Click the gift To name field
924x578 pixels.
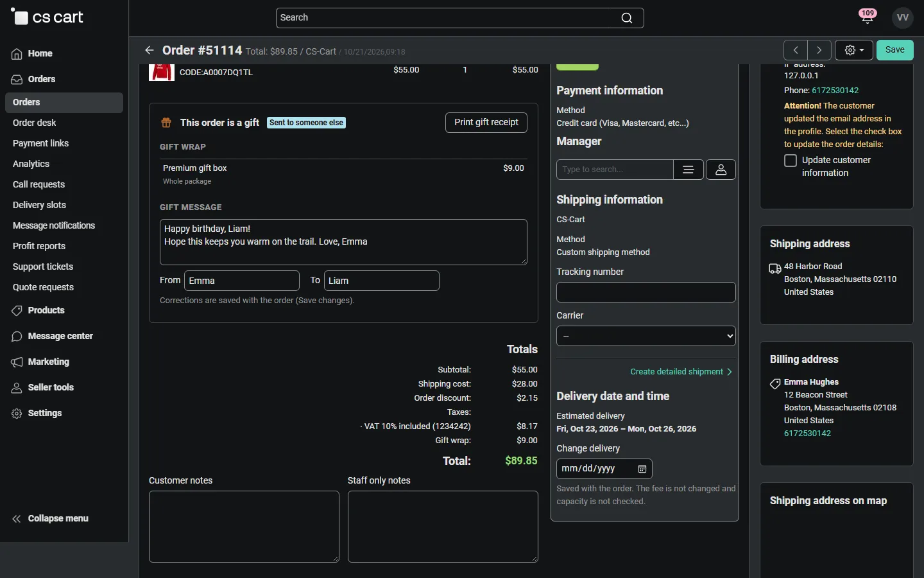coord(382,281)
